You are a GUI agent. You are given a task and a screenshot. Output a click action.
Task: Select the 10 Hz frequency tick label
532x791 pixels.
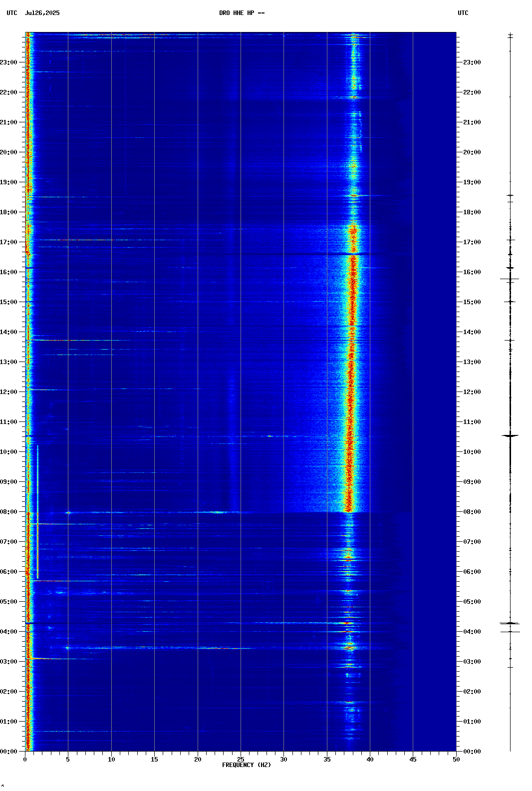pyautogui.click(x=111, y=760)
